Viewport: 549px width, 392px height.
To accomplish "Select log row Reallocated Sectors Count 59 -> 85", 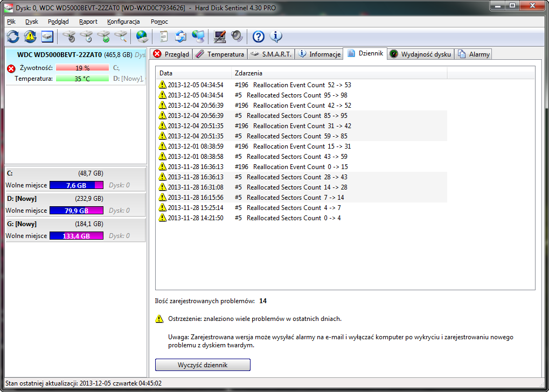I will coord(302,136).
